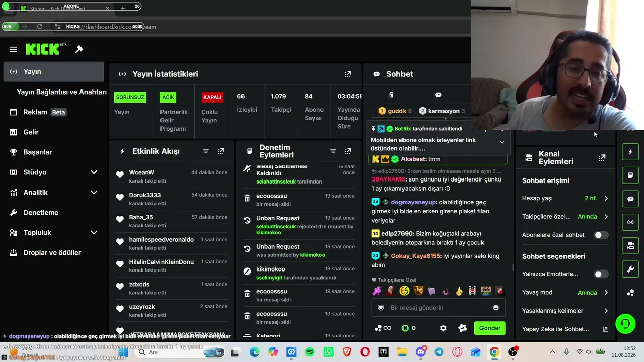Pop out the Denetim Eylemleri panel
The width and height of the screenshot is (644, 362).
[x=348, y=151]
